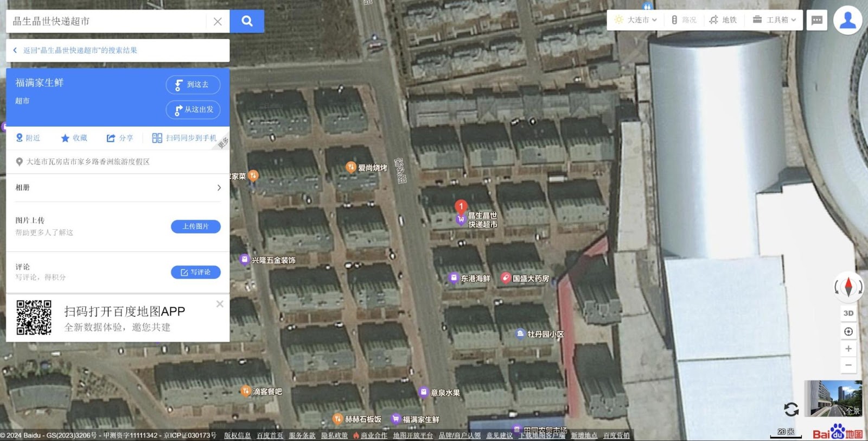
Task: Click the 写评论 write review button
Action: point(196,272)
